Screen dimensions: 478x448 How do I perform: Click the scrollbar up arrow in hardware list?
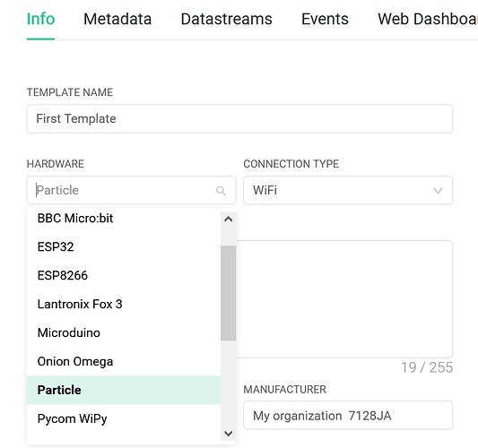(229, 220)
